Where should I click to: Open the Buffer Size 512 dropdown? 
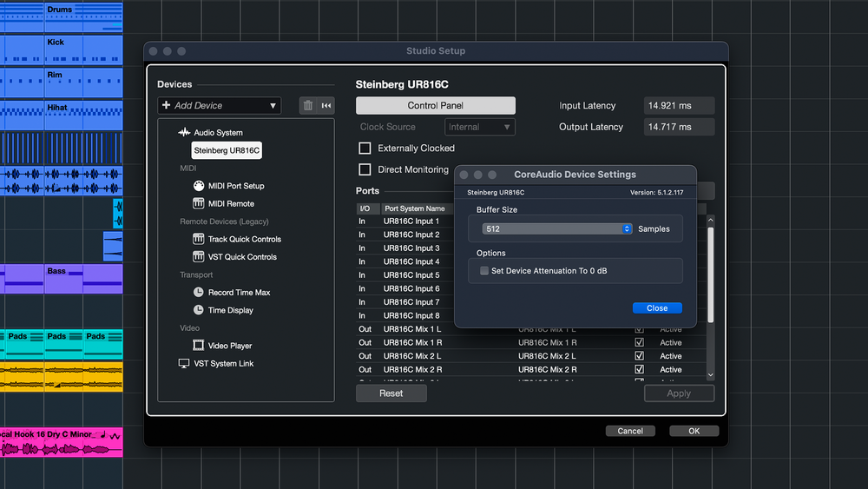tap(557, 229)
